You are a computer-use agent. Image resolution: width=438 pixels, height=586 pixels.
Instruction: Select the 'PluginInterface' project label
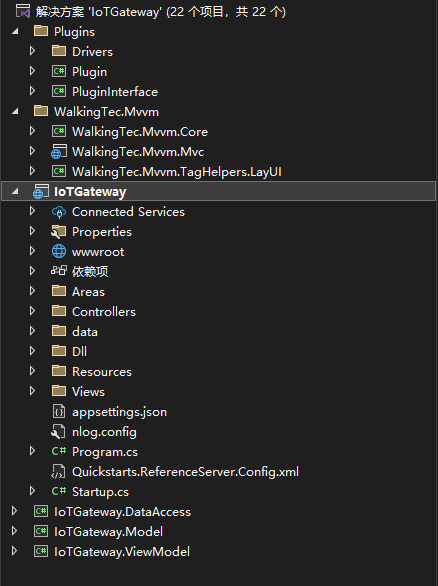115,92
